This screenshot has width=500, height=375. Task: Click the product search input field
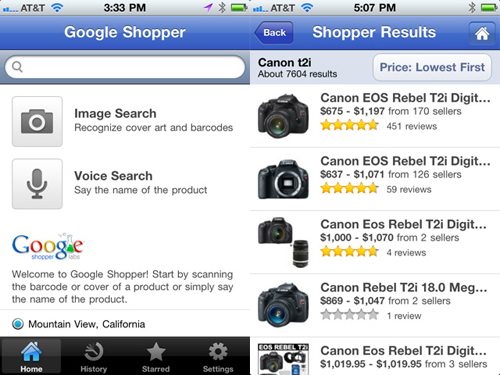click(x=125, y=67)
